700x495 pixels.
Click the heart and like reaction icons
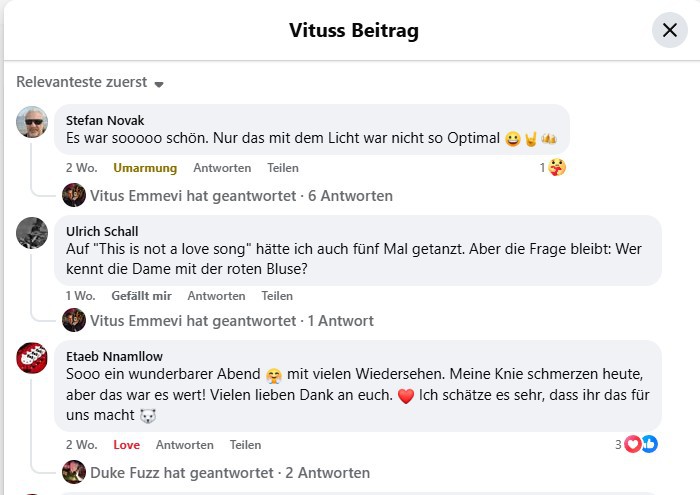click(x=641, y=445)
